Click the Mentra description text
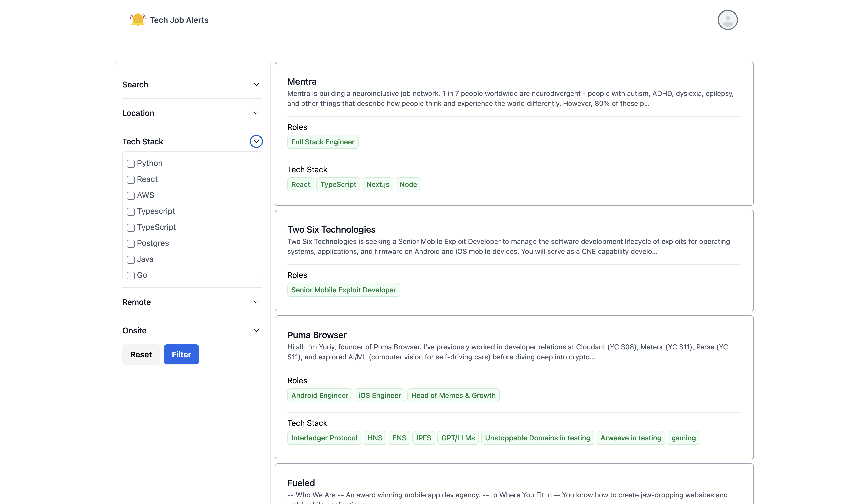 pyautogui.click(x=511, y=98)
